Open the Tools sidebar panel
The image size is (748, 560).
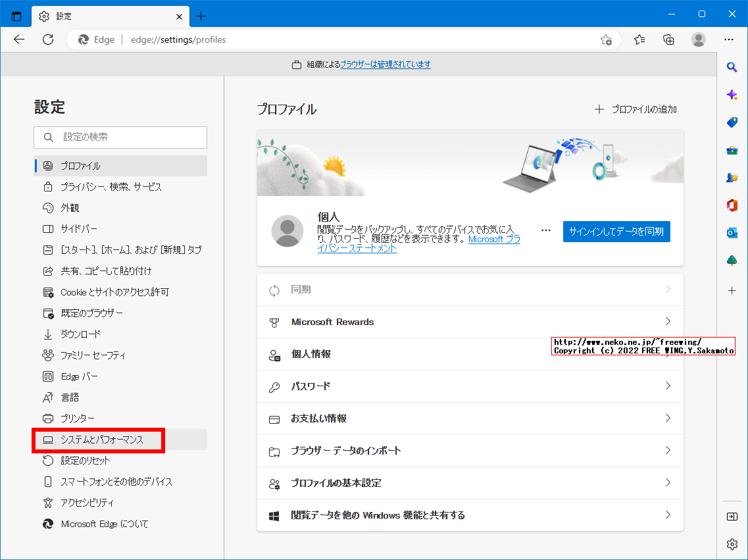732,149
